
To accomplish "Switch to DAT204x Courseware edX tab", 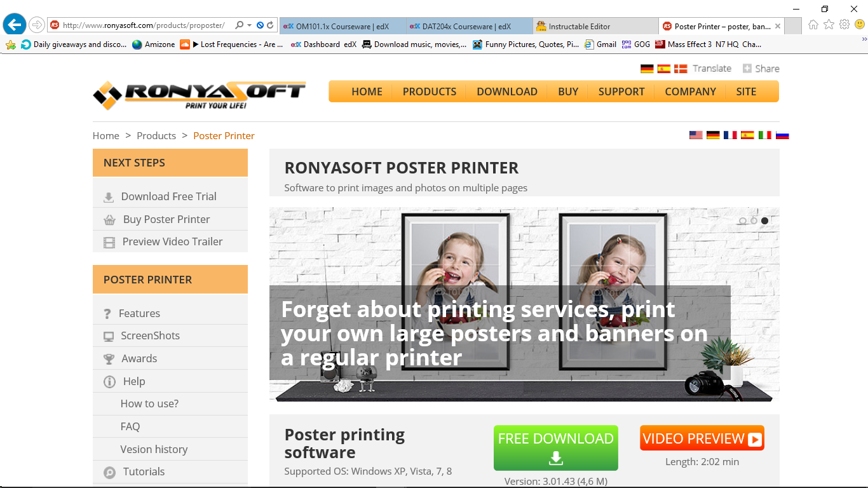I will click(469, 26).
